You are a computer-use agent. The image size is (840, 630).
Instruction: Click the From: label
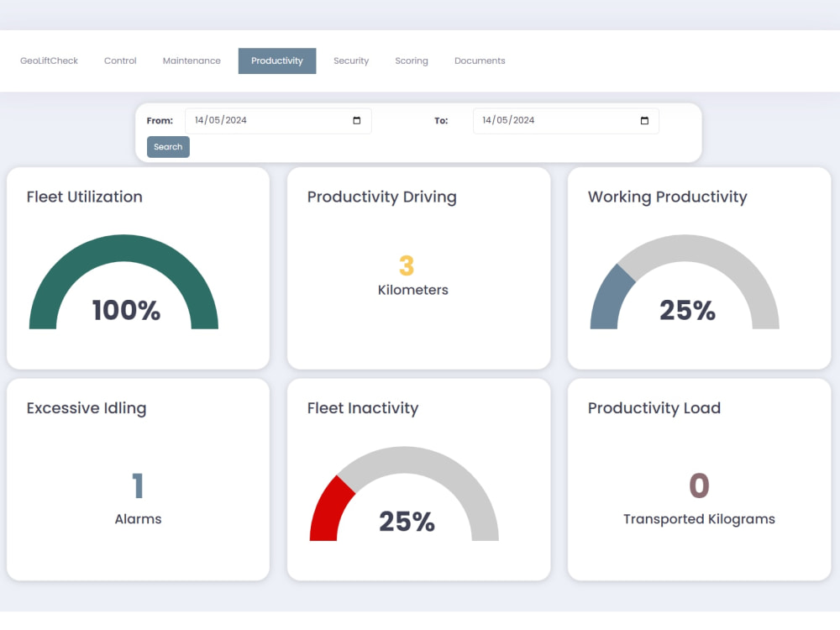160,121
